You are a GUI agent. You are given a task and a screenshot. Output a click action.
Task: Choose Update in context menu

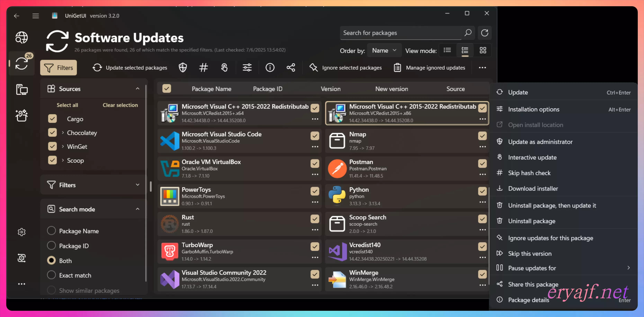pyautogui.click(x=563, y=92)
